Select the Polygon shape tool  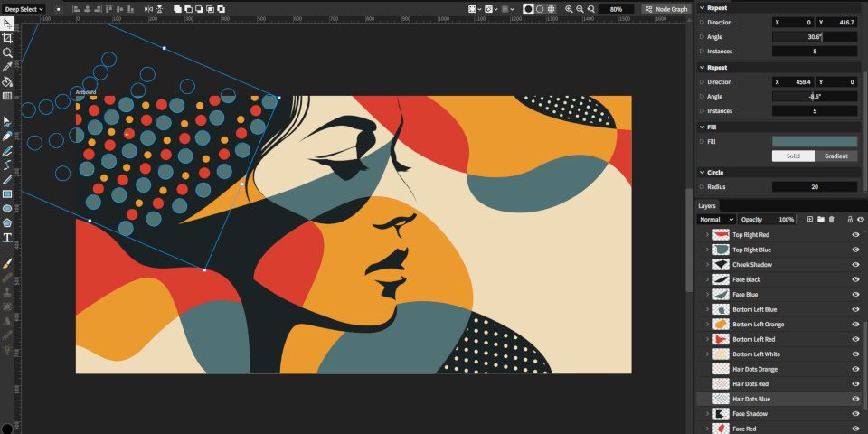(7, 223)
